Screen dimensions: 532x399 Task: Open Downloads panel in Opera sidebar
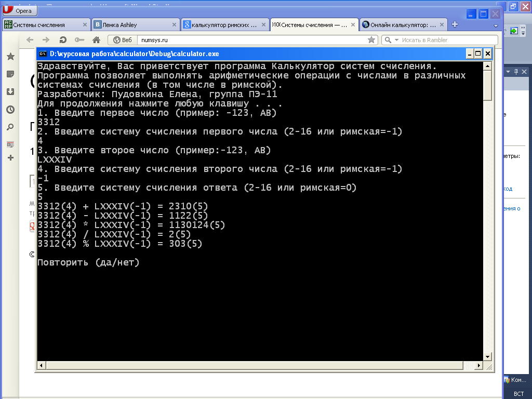pos(10,91)
